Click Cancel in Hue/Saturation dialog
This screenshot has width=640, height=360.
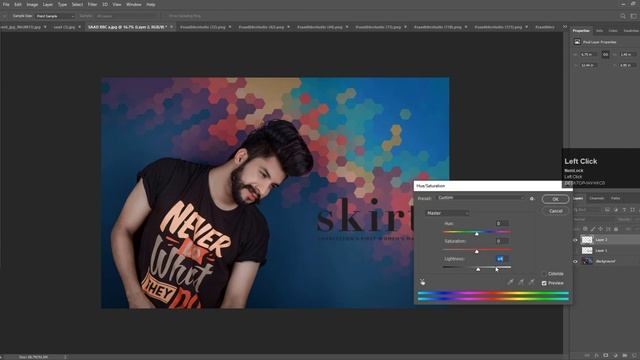coord(555,211)
